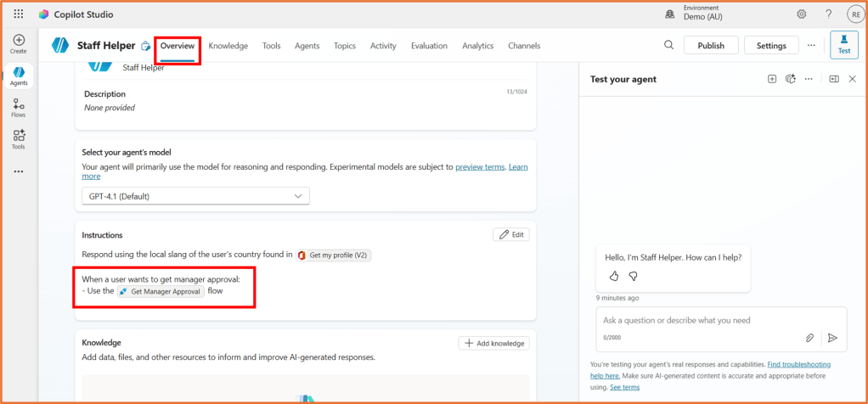Click the paperclip attach file icon

(809, 338)
